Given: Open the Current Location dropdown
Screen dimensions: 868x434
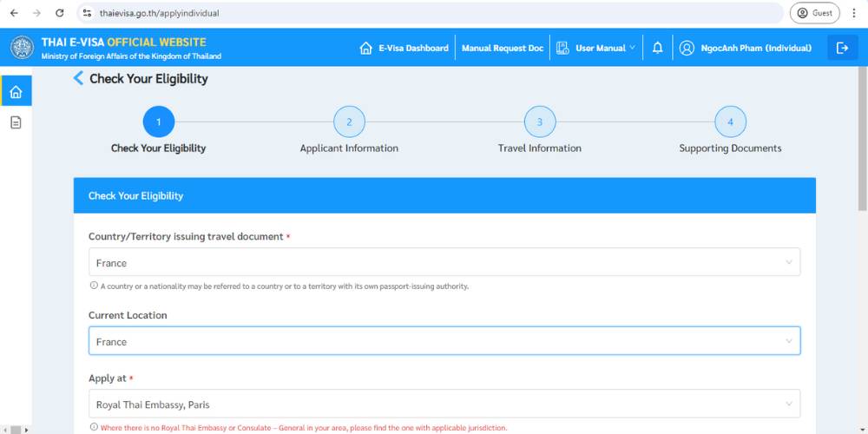Looking at the screenshot, I should [x=444, y=341].
